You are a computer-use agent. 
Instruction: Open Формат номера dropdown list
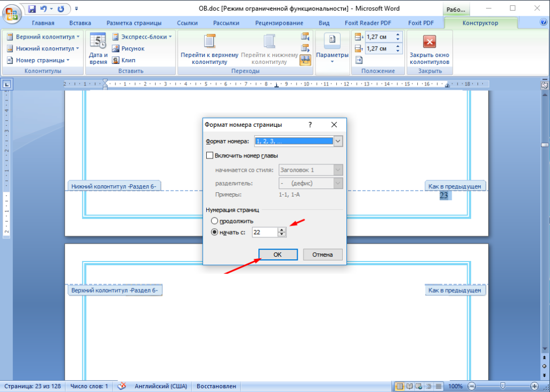tap(338, 141)
